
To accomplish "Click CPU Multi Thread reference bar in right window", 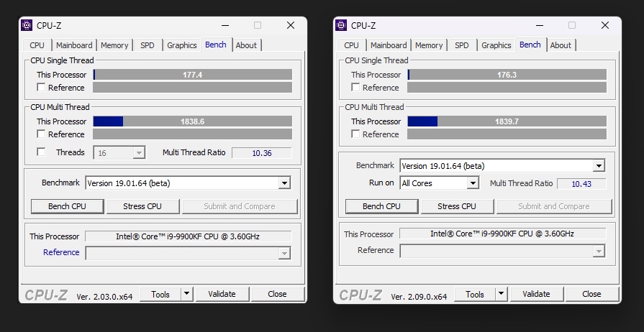I will click(507, 134).
